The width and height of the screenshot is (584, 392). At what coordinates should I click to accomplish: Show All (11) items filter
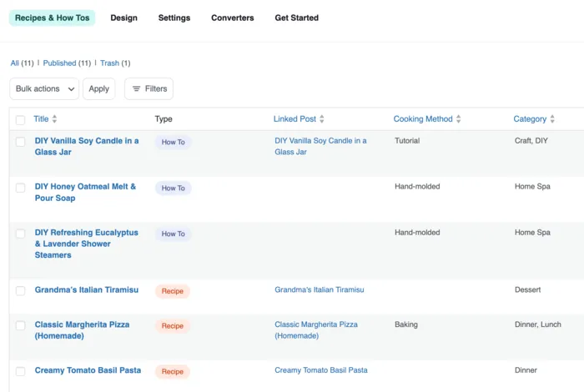[x=22, y=63]
